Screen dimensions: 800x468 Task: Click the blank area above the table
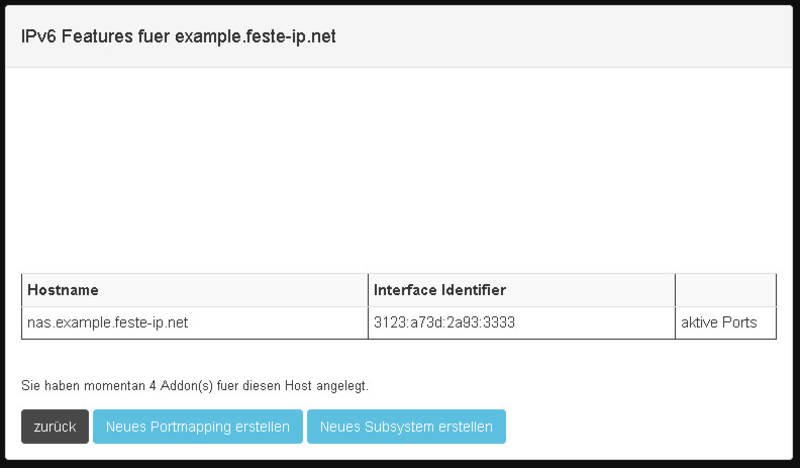pos(399,168)
